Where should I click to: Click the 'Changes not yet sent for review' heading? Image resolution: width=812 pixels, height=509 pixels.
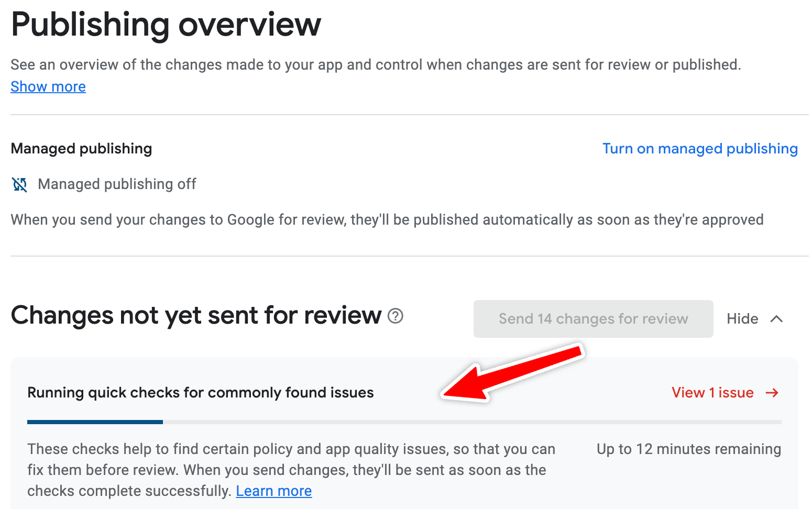[196, 316]
